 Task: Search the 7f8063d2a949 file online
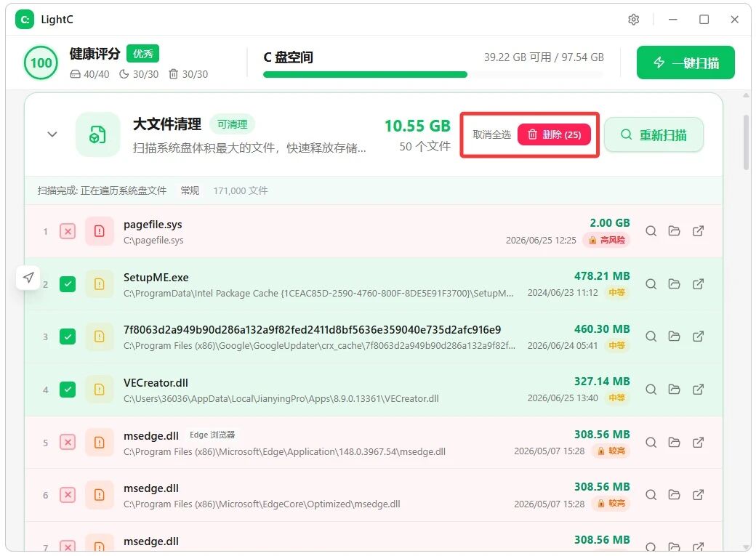pos(651,336)
